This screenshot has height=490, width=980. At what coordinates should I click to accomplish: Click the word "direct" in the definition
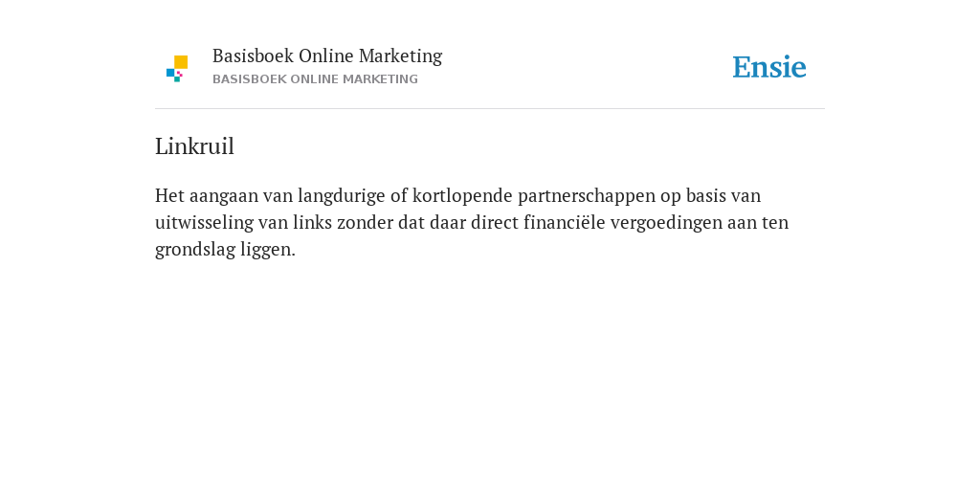coord(495,222)
